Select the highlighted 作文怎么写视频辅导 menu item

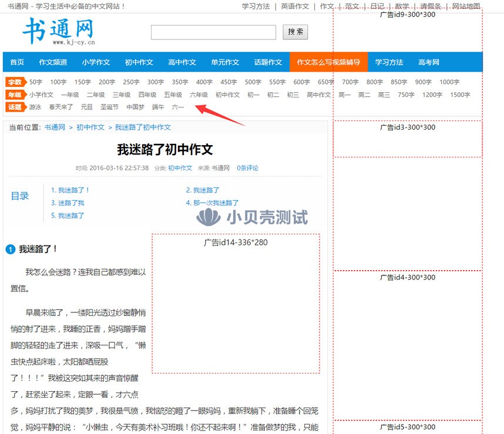click(328, 62)
